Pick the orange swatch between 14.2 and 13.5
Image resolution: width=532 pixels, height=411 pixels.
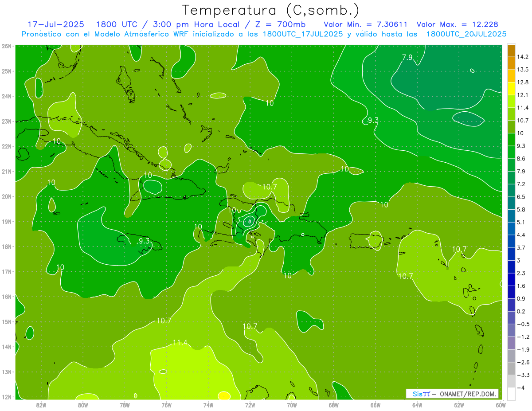[511, 63]
